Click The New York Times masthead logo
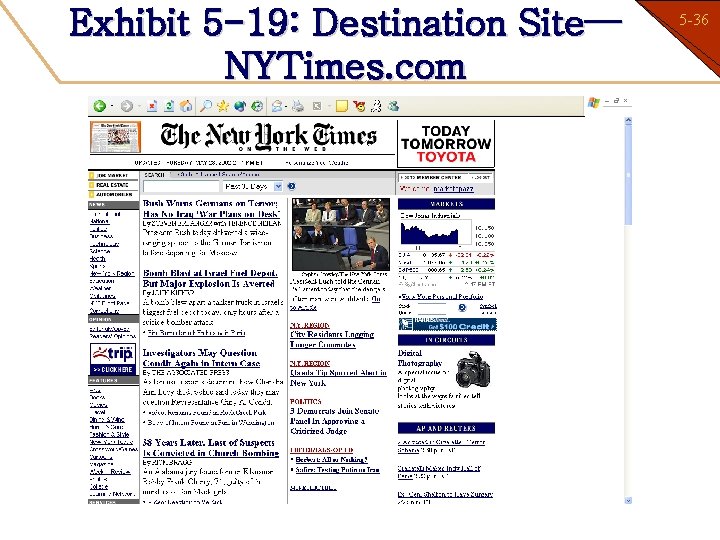Image resolution: width=720 pixels, height=540 pixels. tap(269, 137)
